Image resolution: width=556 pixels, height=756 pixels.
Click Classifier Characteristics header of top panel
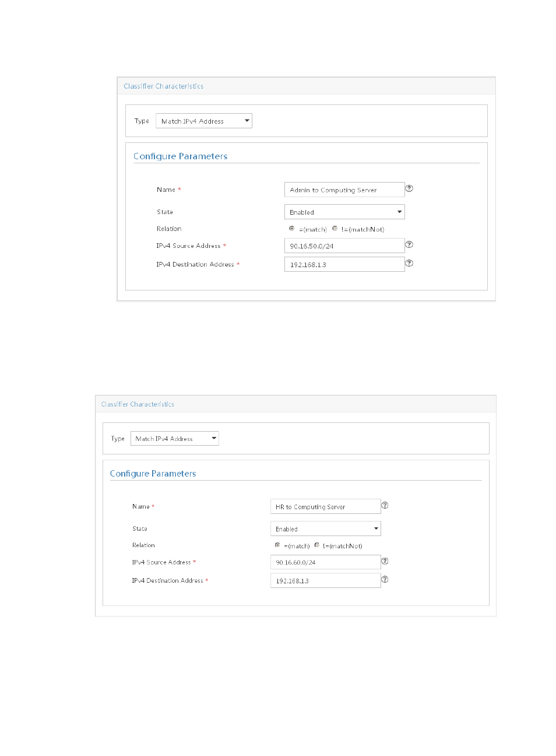(x=164, y=86)
